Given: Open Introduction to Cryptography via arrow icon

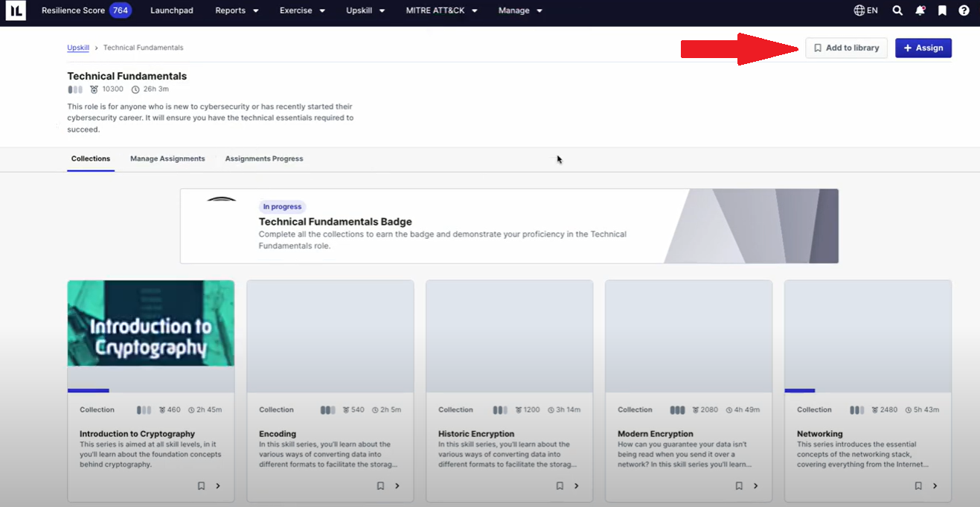Looking at the screenshot, I should coord(218,486).
